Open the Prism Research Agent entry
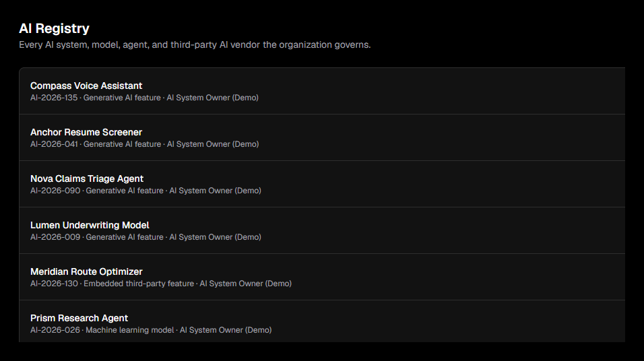644x361 pixels. 322,321
